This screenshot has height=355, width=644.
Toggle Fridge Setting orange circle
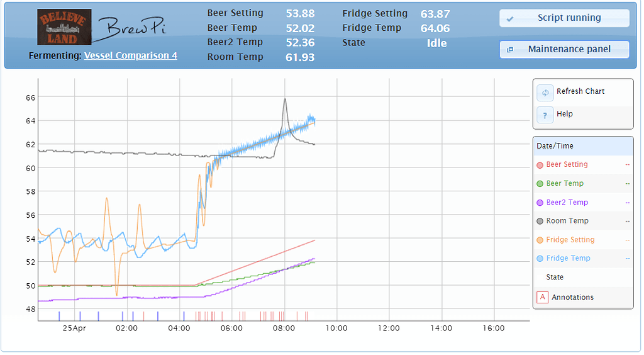(540, 240)
